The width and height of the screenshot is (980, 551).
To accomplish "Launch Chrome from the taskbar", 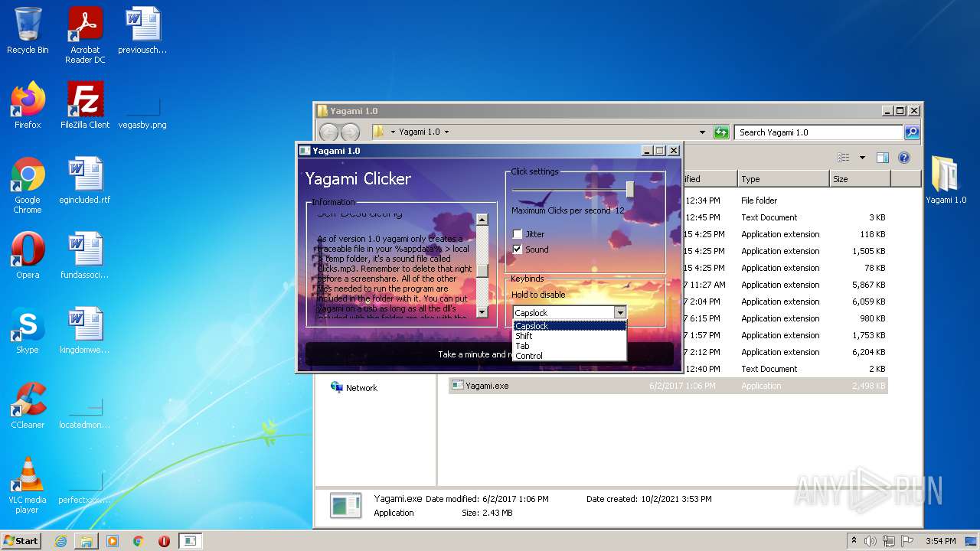I will (139, 541).
